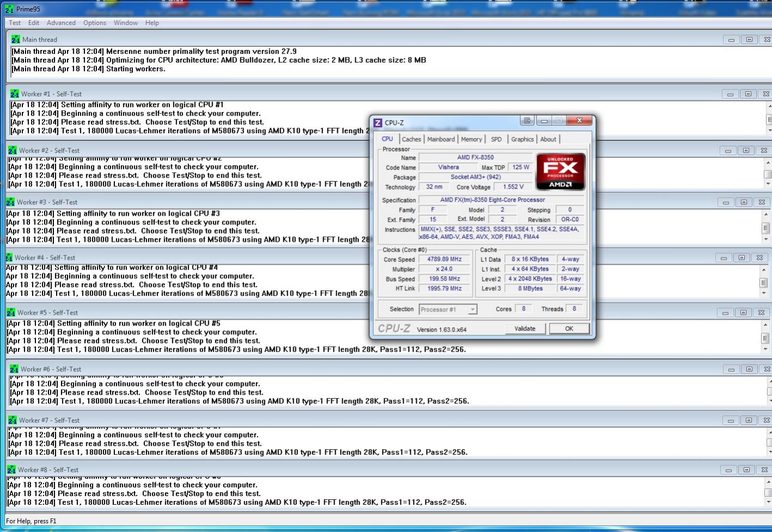Click the Main thread window icon
772x532 pixels.
click(15, 39)
